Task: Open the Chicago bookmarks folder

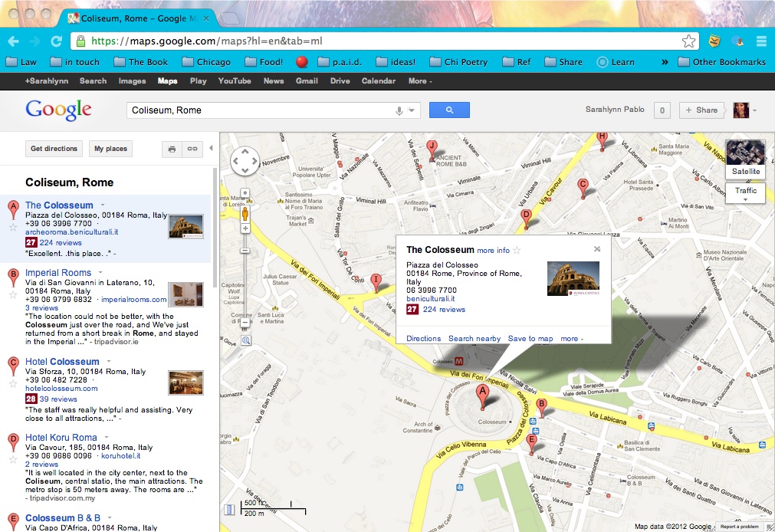Action: 207,62
